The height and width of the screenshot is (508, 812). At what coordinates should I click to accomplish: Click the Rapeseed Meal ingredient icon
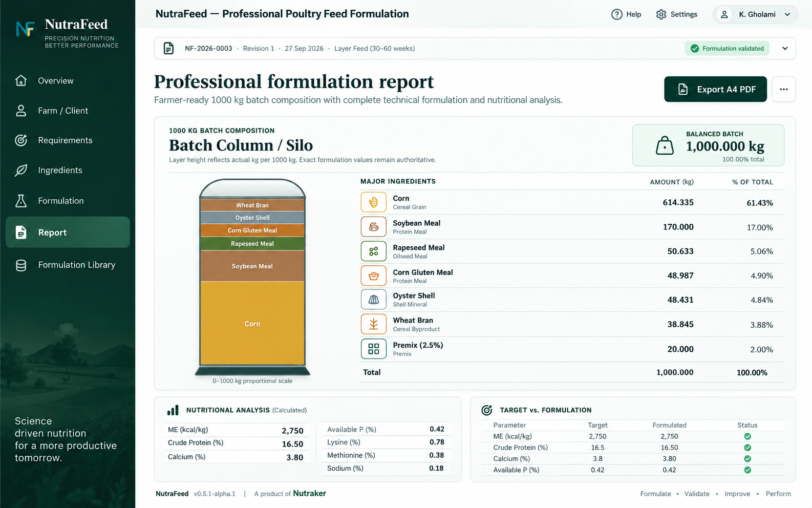click(x=373, y=251)
